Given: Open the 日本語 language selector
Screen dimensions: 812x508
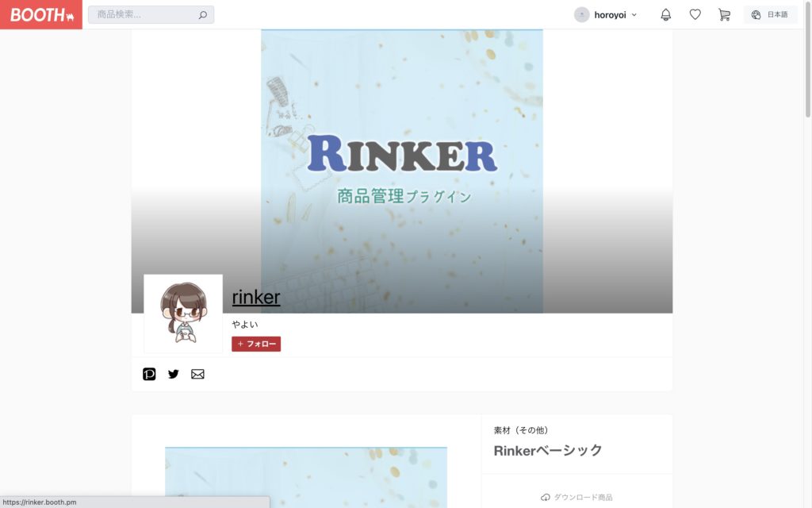Looking at the screenshot, I should [771, 14].
